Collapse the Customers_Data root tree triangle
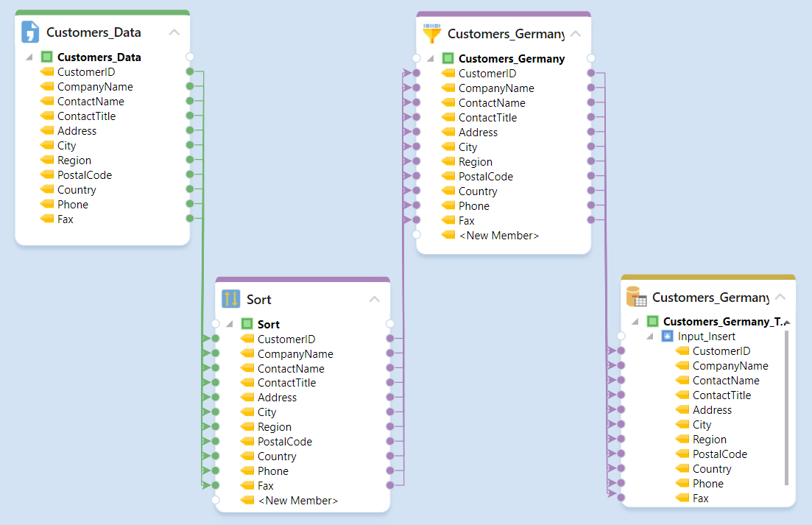Image resolution: width=812 pixels, height=525 pixels. point(29,57)
